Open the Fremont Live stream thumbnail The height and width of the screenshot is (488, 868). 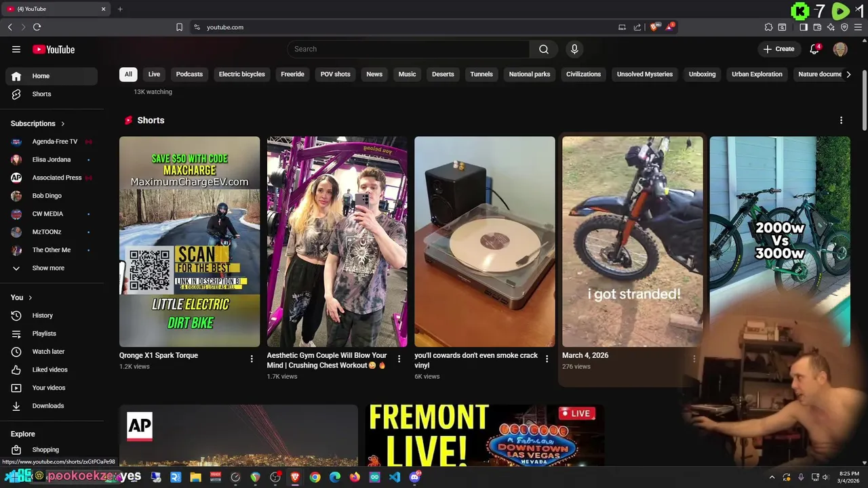tap(485, 435)
